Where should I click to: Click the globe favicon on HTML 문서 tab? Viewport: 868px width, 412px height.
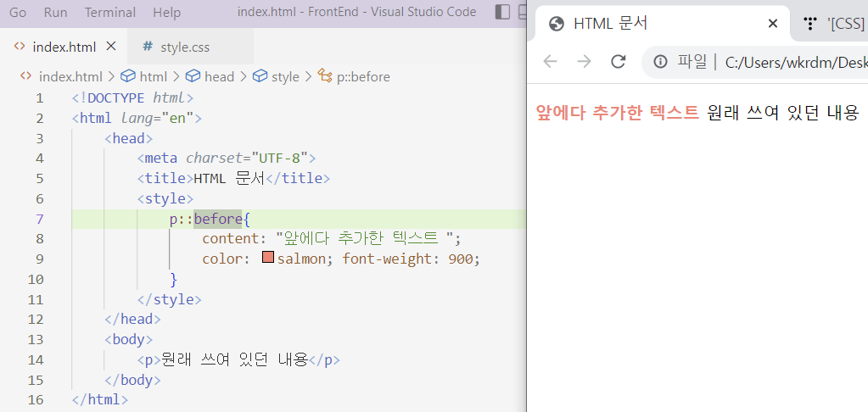tap(557, 24)
